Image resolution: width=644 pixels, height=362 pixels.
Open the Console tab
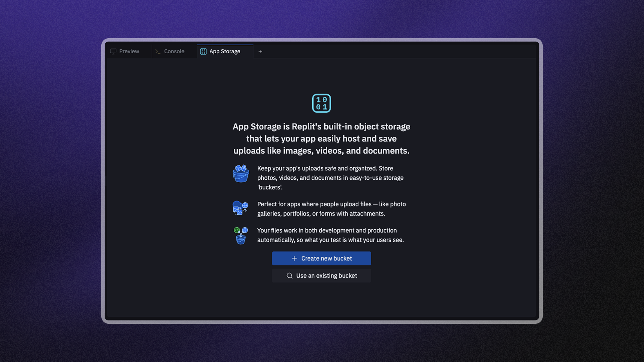click(174, 51)
